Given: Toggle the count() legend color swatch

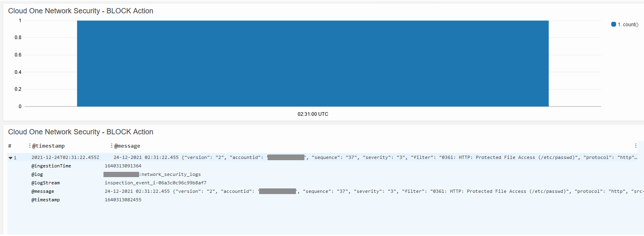Looking at the screenshot, I should coord(614,25).
